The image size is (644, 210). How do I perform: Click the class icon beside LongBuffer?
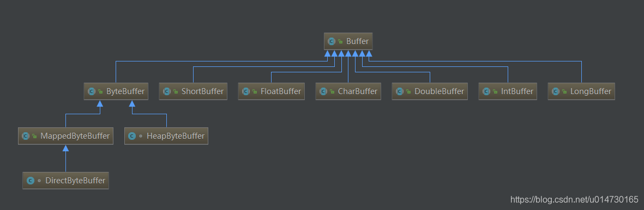pyautogui.click(x=556, y=91)
